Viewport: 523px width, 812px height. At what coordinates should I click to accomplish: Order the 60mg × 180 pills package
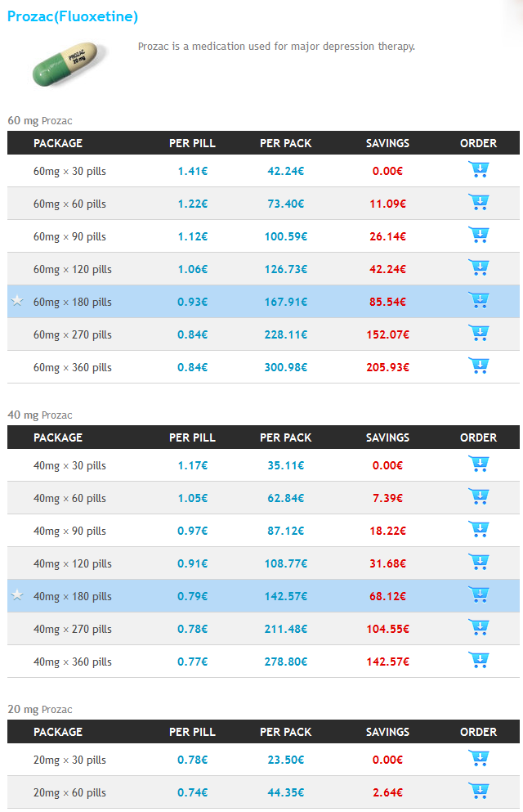[x=479, y=300]
